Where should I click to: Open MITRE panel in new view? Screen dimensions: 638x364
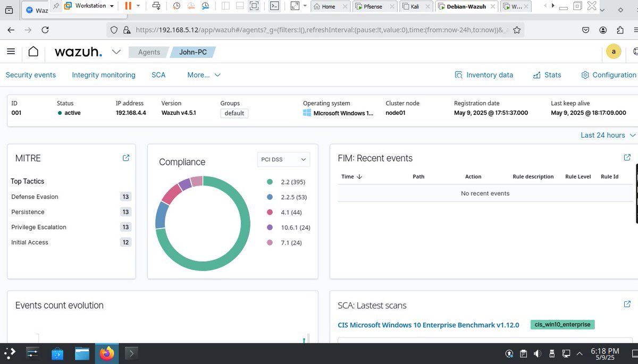pyautogui.click(x=126, y=158)
